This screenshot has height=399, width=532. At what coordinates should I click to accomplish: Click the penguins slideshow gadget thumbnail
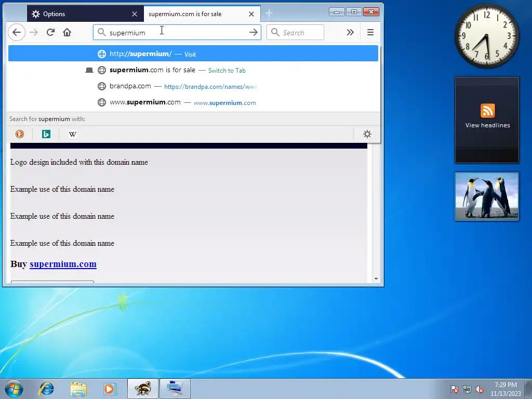pyautogui.click(x=487, y=197)
